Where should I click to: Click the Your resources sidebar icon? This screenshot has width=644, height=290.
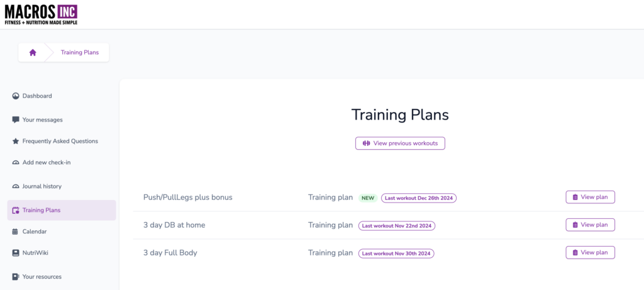click(x=16, y=277)
